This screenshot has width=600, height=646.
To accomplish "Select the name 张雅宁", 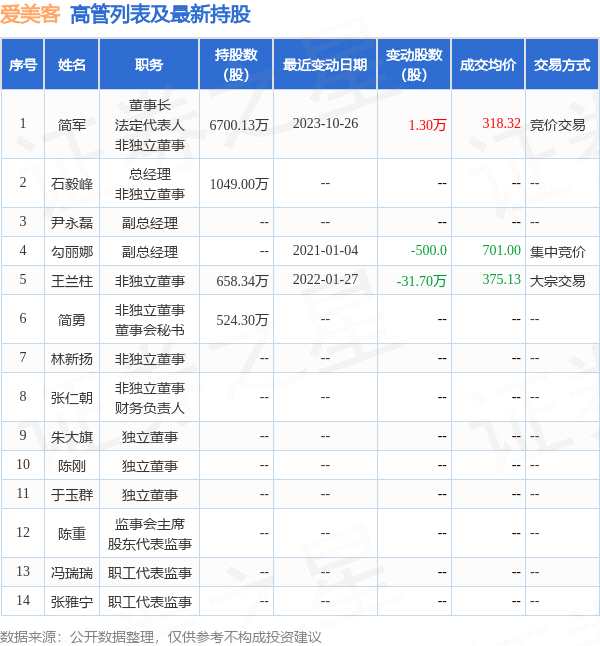I will click(72, 602).
